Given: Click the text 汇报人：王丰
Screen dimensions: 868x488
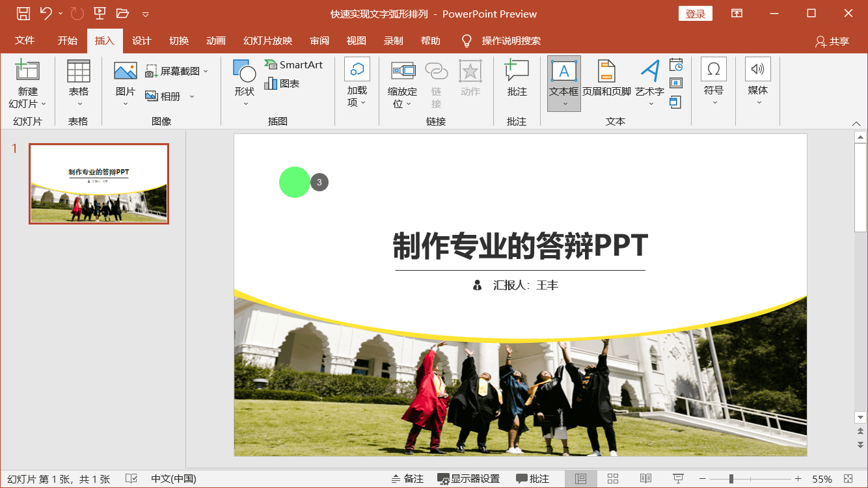Looking at the screenshot, I should (526, 285).
